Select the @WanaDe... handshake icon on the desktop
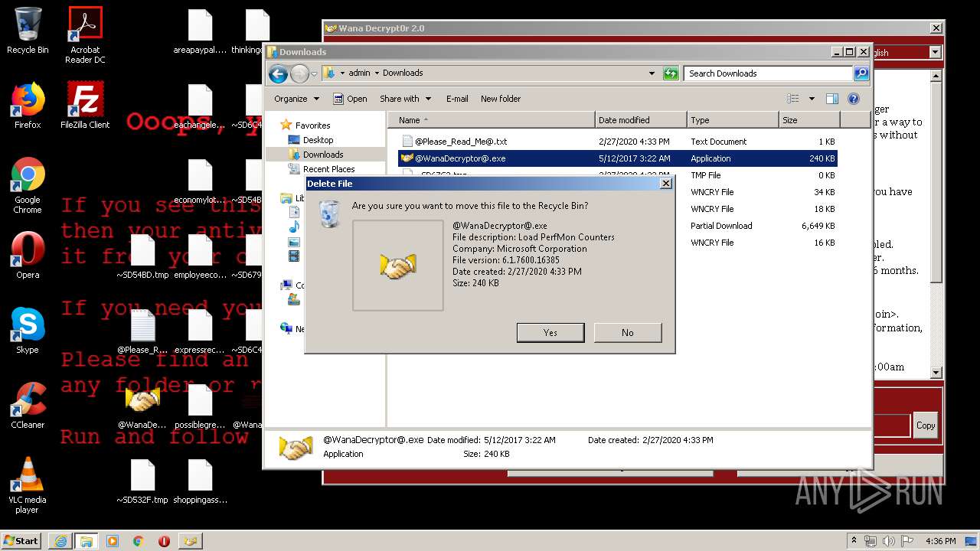The height and width of the screenshot is (551, 980). (142, 406)
